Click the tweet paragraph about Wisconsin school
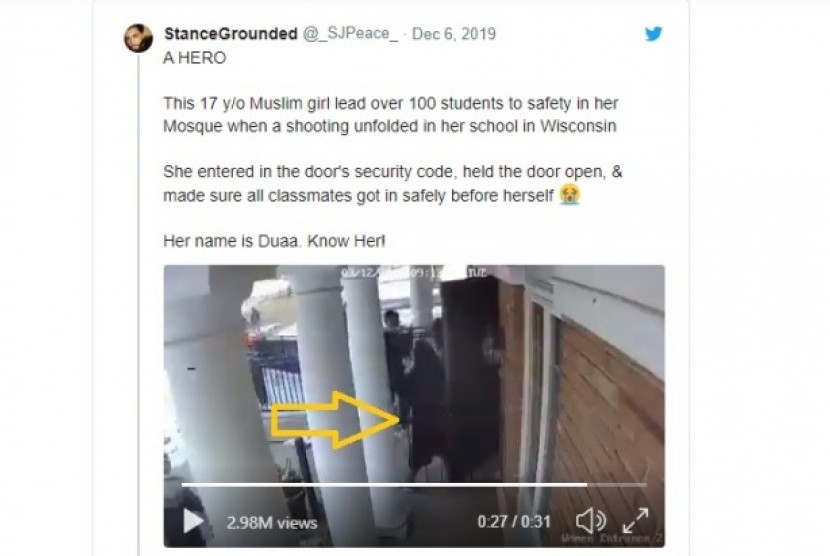830x556 pixels. pos(391,114)
